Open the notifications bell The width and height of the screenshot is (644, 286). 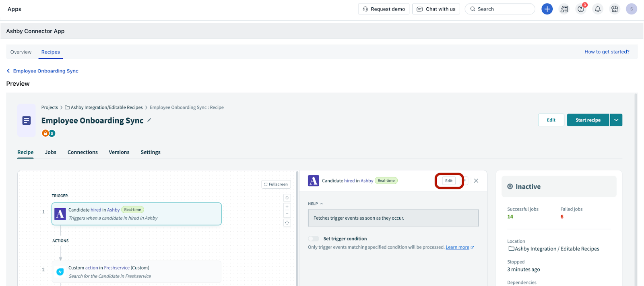(x=598, y=9)
